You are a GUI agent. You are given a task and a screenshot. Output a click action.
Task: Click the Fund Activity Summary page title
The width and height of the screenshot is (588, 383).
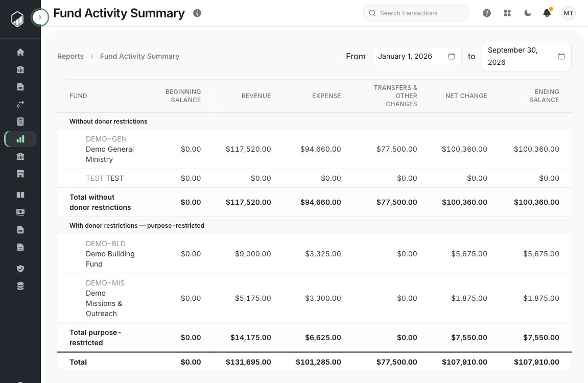click(119, 13)
